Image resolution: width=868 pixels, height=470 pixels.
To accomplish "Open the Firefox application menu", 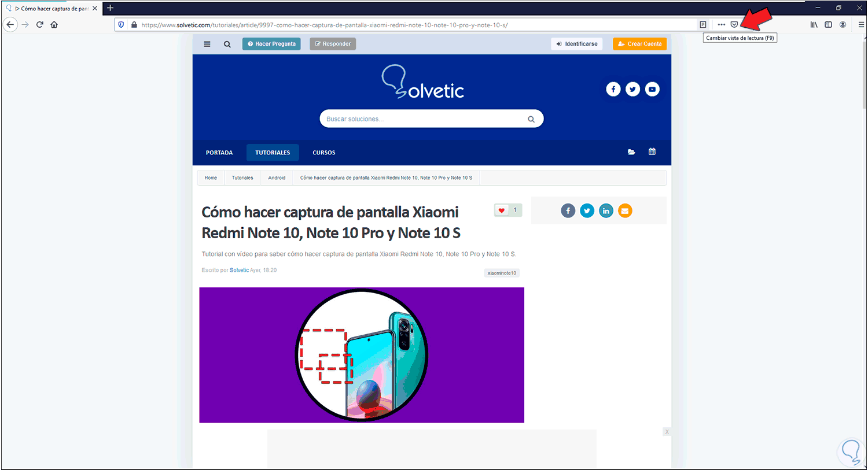I will 861,25.
